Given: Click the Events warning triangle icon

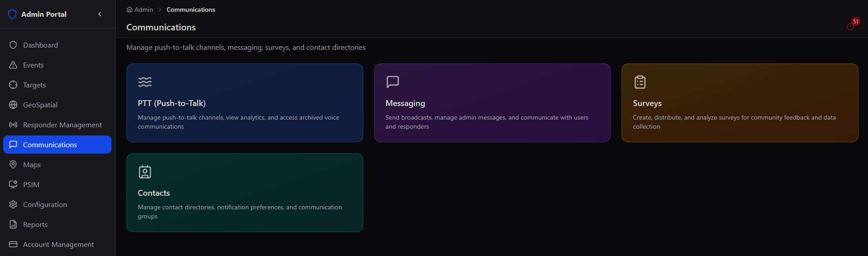Looking at the screenshot, I should (x=13, y=65).
